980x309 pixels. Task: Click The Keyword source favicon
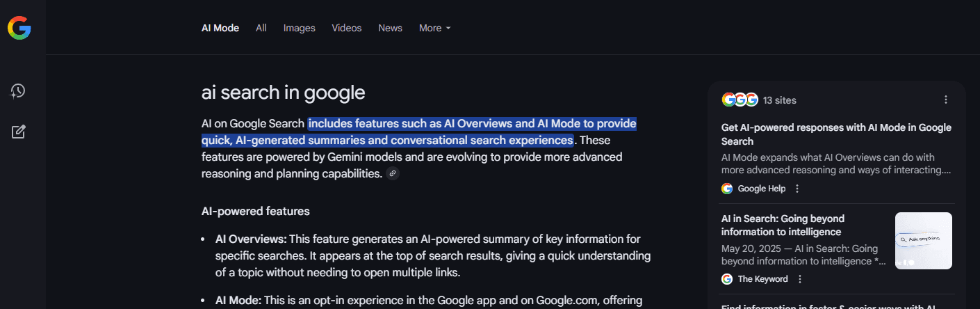coord(727,279)
